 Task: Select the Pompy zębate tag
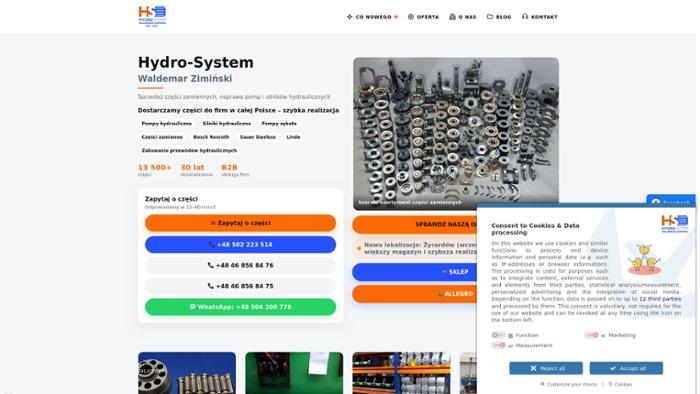click(279, 124)
